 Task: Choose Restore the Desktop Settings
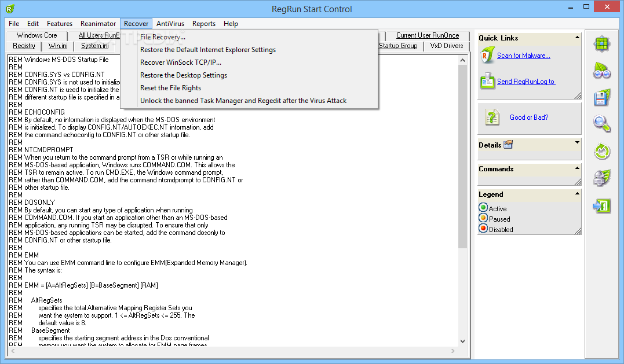tap(249, 75)
